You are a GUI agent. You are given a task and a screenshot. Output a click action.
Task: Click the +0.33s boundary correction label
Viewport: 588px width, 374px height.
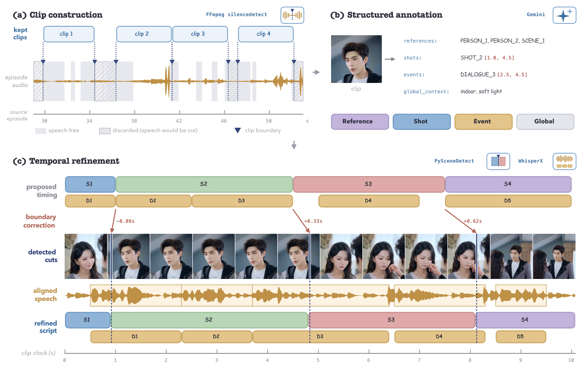[x=313, y=221]
